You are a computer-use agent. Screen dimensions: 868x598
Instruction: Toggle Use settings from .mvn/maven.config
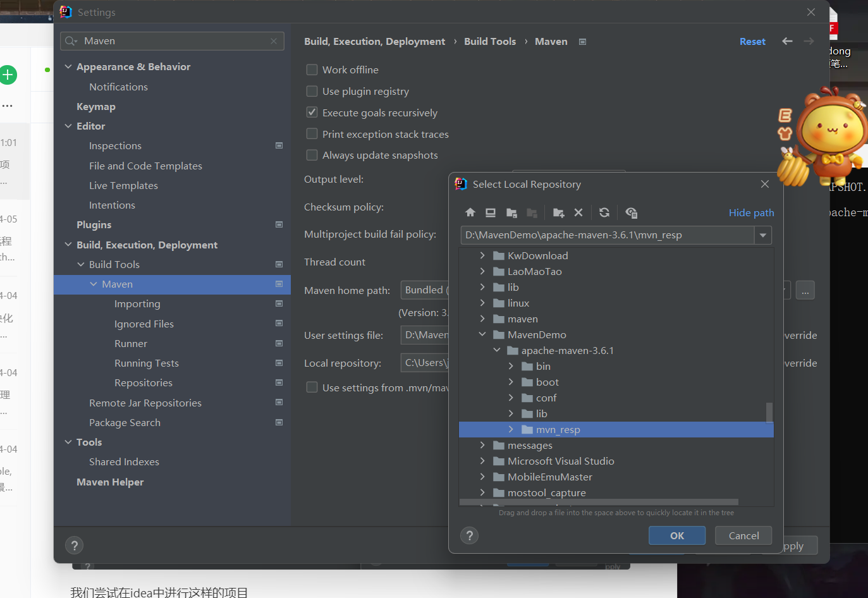[312, 387]
